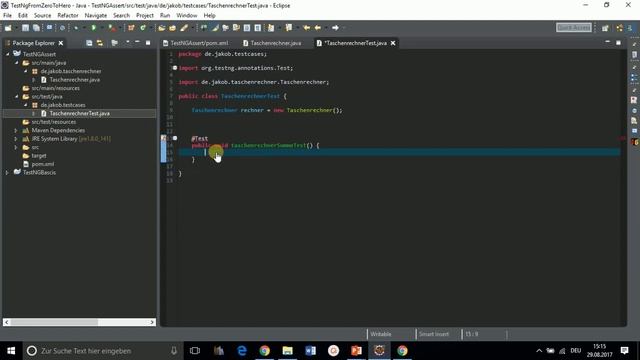Viewport: 640px width, 360px height.
Task: Click the New wizard toolbar icon
Action: point(8,28)
